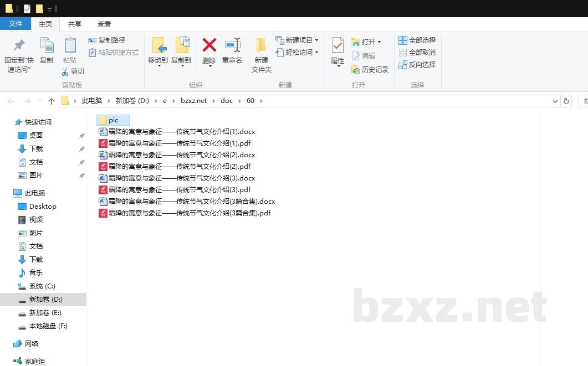This screenshot has height=366, width=588.
Task: Open the 文件 (File) menu tab
Action: point(16,24)
